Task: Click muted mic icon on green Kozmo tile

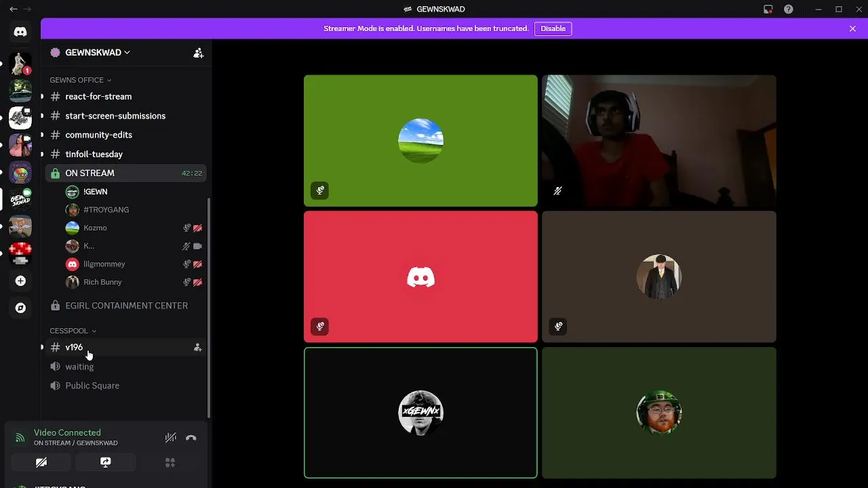Action: tap(320, 190)
